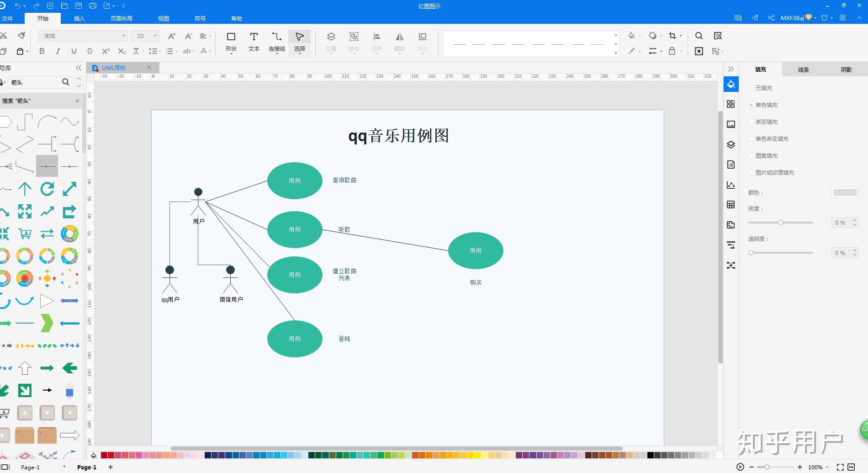This screenshot has width=868, height=473.
Task: Select the 无填充 (no fill) option
Action: (x=761, y=88)
